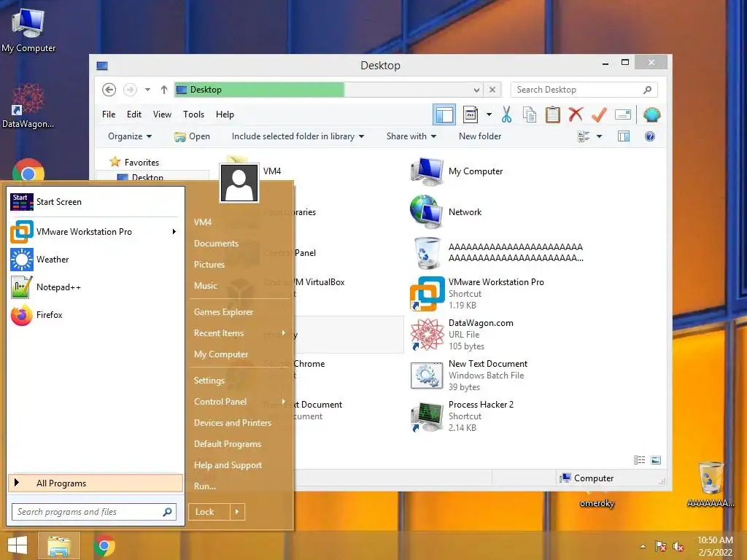Expand VMware Workstation Pro submenu arrow
Screen dimensions: 747x560
(174, 231)
